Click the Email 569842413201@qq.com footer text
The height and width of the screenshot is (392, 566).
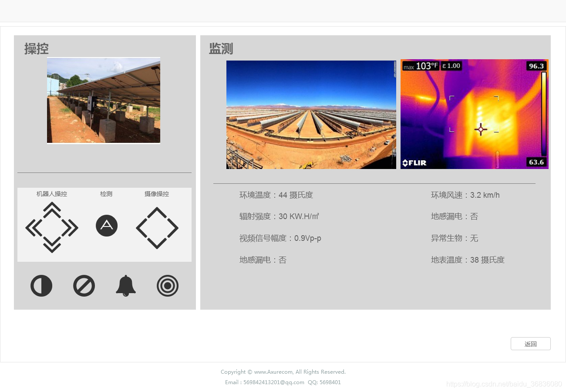pos(265,382)
